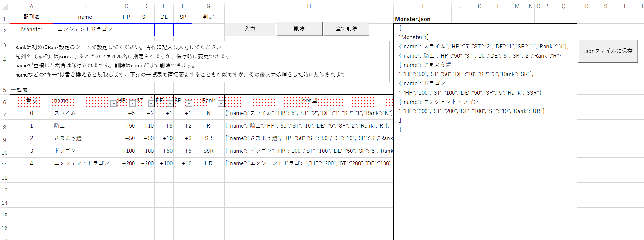Click the 入力 button
644x240 pixels.
pos(250,29)
